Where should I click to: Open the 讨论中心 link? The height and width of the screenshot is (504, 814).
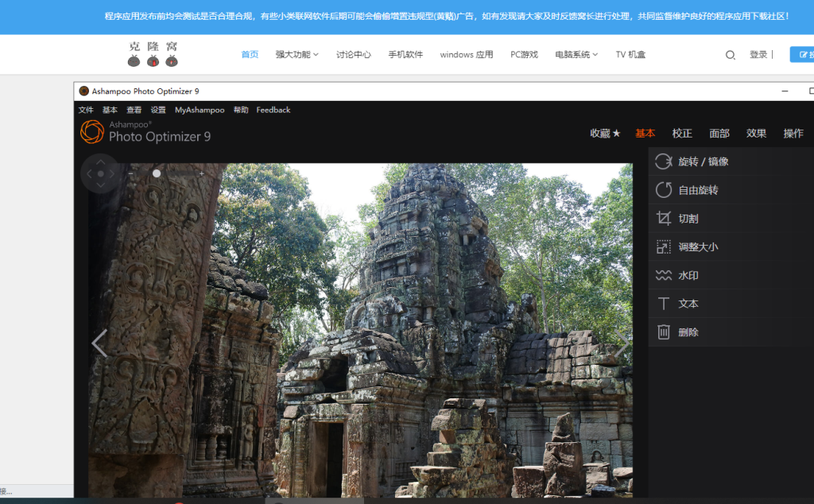click(354, 55)
